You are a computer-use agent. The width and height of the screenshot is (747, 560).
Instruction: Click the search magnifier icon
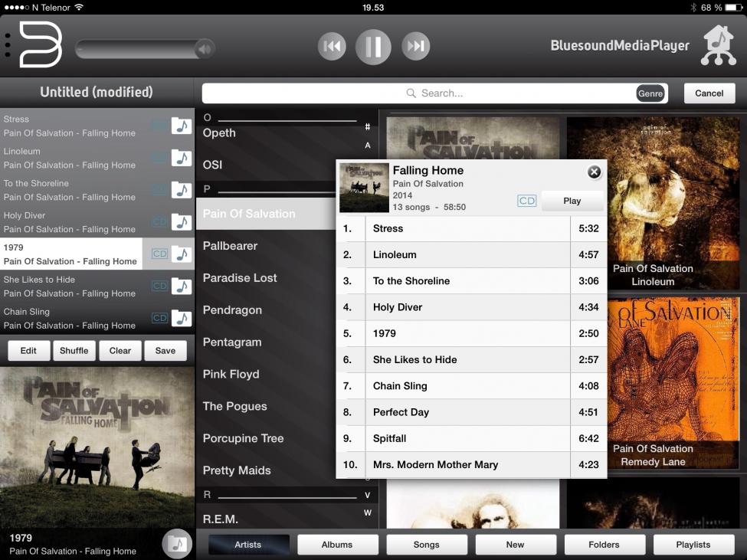(411, 93)
